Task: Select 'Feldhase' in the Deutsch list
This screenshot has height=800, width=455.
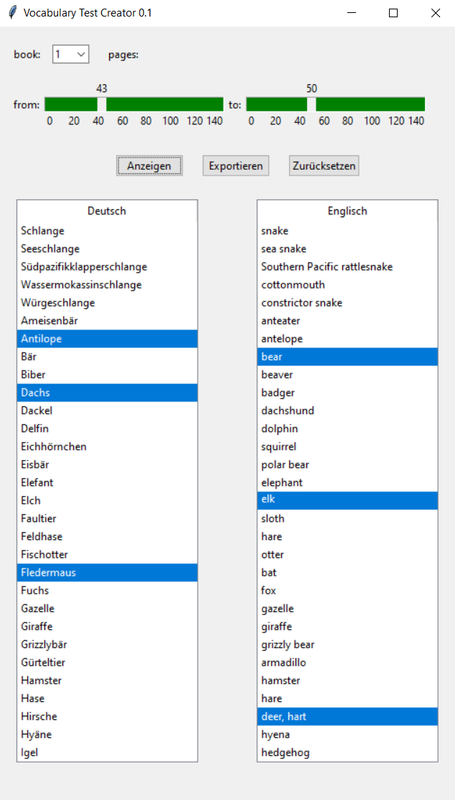Action: pyautogui.click(x=107, y=537)
